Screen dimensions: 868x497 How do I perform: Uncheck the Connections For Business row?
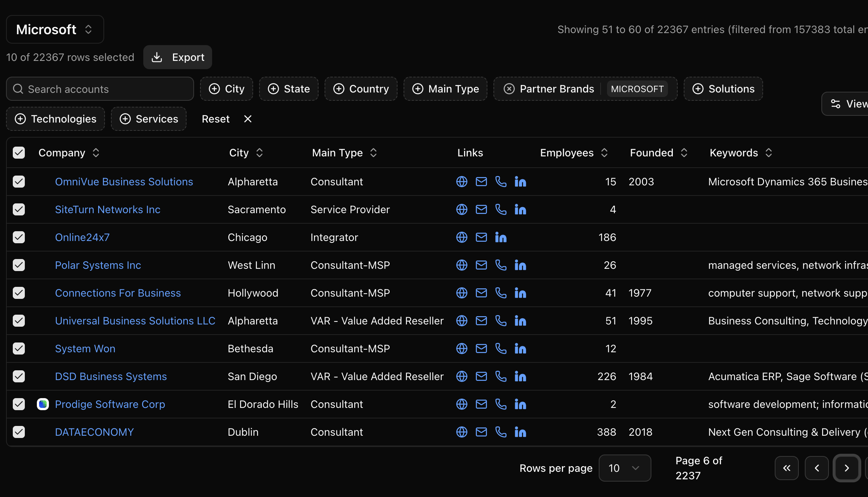click(19, 293)
